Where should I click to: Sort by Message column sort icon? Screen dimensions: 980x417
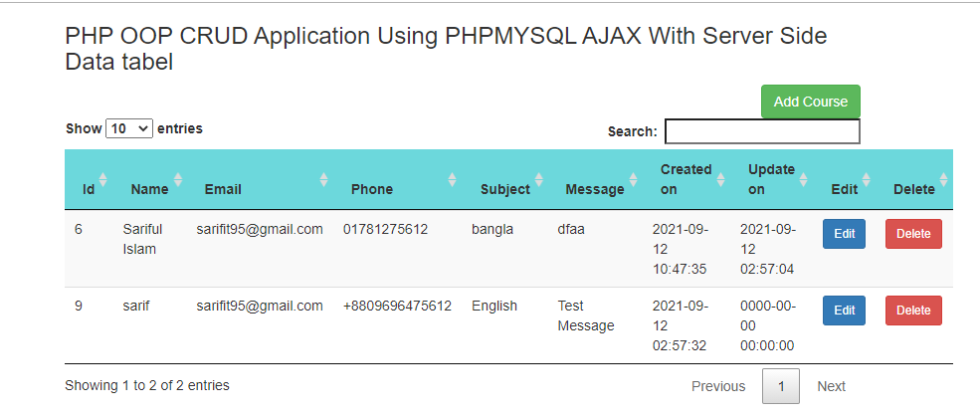pyautogui.click(x=633, y=180)
